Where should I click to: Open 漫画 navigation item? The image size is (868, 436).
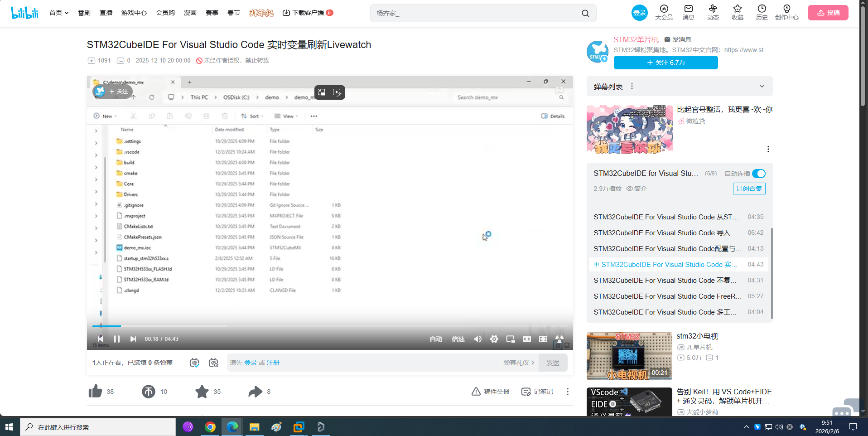[x=190, y=13]
